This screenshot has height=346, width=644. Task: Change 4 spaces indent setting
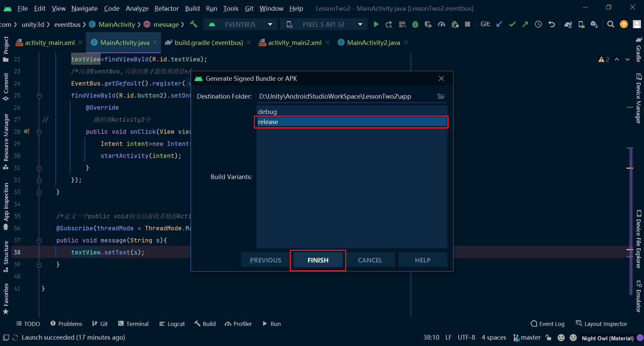point(494,337)
